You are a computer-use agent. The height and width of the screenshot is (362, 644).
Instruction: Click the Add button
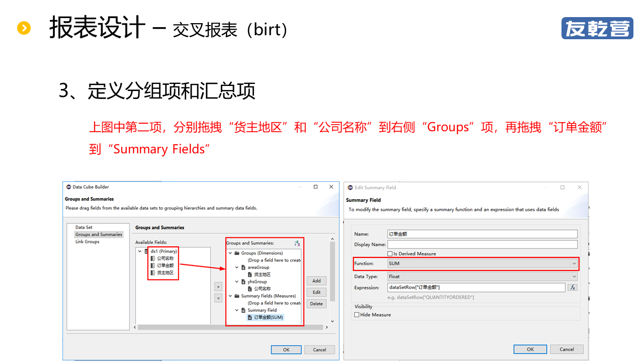tap(316, 281)
